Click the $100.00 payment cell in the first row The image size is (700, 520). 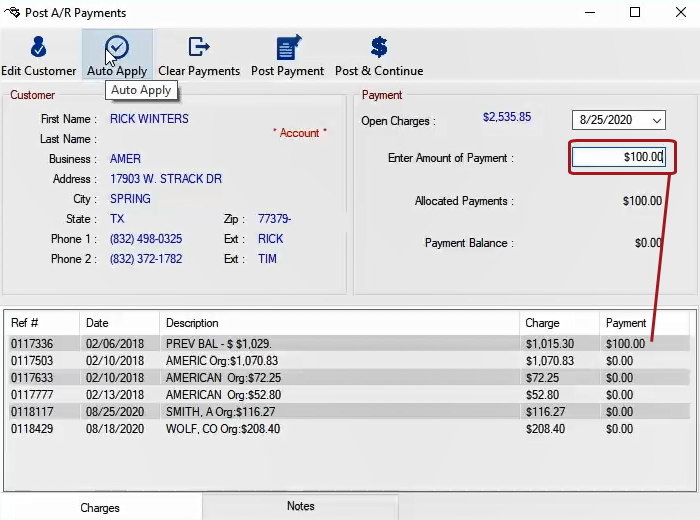point(625,344)
